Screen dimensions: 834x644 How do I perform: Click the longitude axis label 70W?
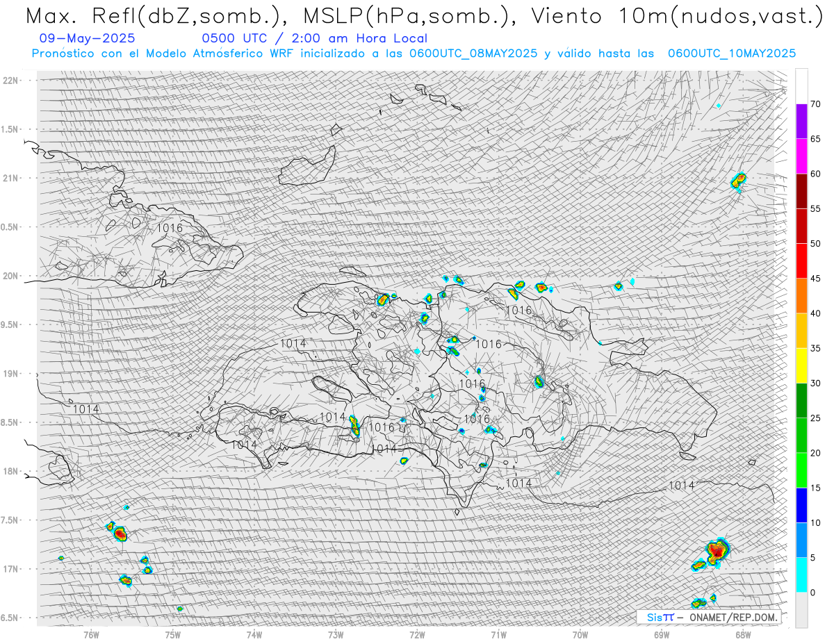click(580, 634)
